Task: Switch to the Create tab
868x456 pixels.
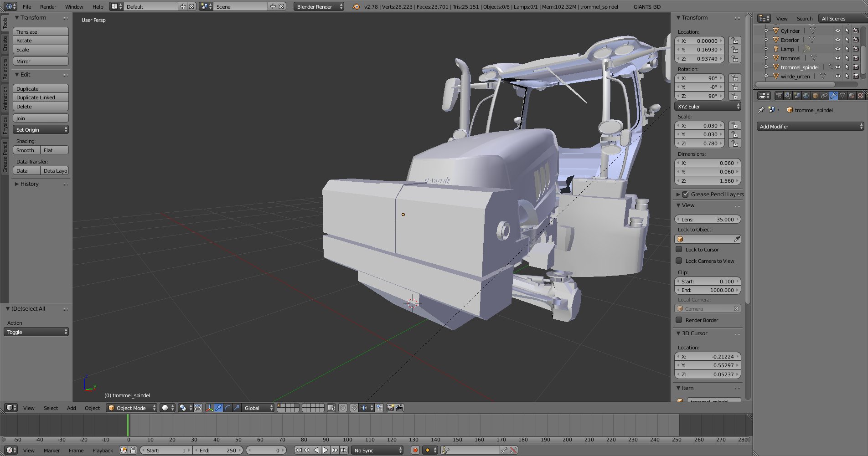Action: [5, 44]
